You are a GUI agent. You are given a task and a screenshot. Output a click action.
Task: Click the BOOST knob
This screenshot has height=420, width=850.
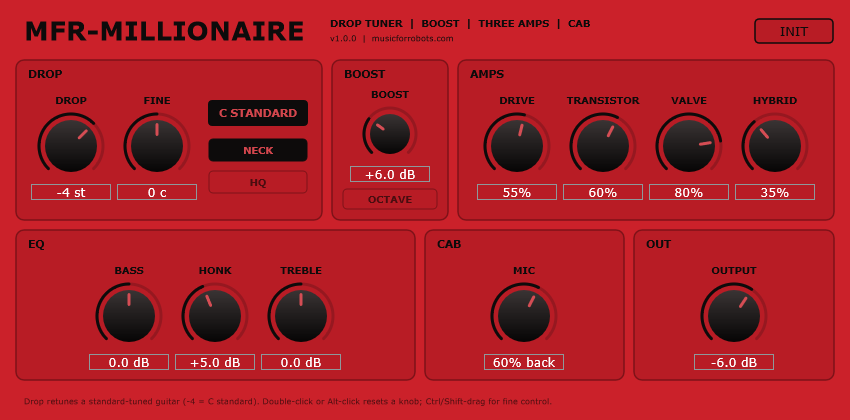[390, 134]
